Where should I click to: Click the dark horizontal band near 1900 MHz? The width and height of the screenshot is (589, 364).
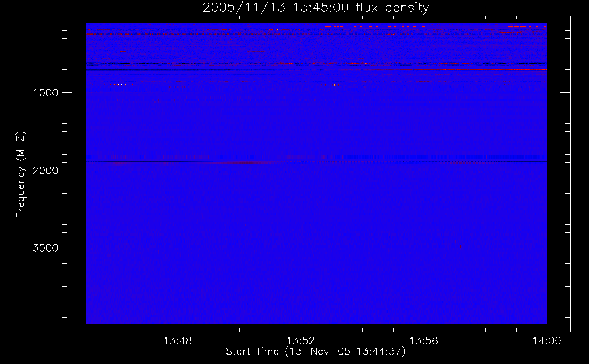316,161
